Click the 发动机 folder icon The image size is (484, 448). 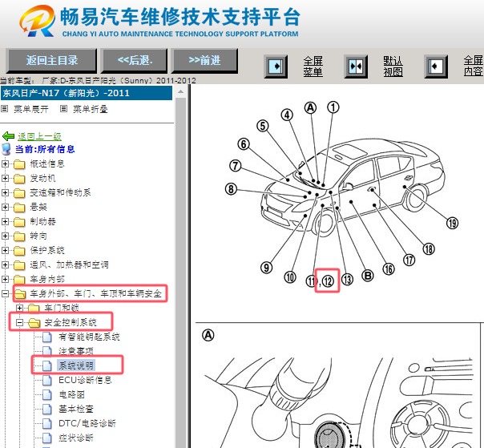pos(19,179)
